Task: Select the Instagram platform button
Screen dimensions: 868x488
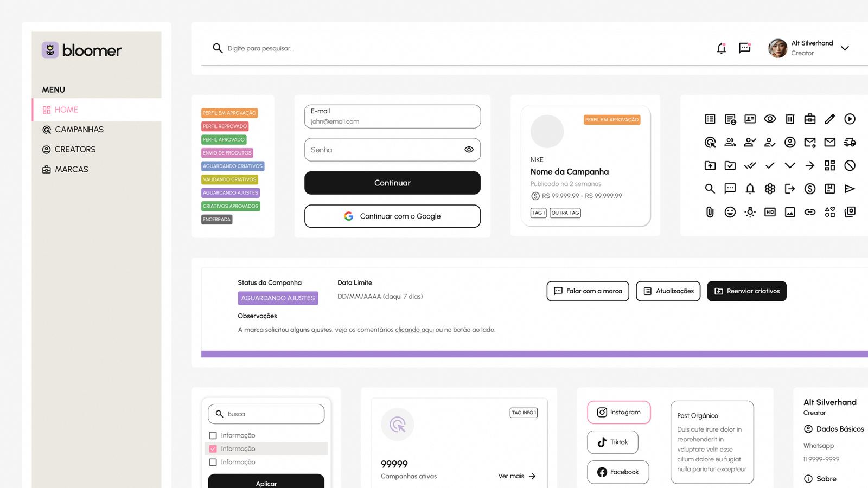Action: click(x=619, y=412)
